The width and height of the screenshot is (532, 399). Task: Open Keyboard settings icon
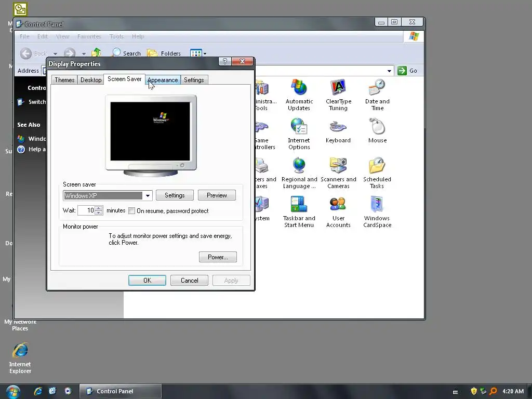pyautogui.click(x=338, y=130)
